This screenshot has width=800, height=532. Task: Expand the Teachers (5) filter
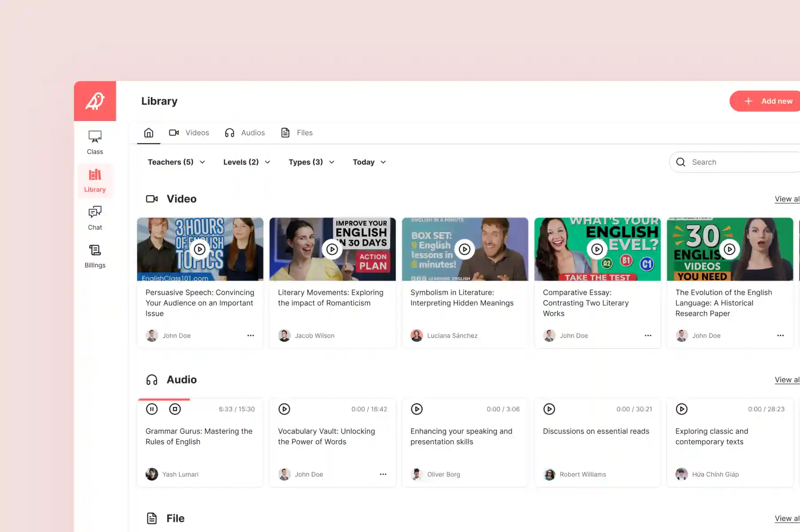176,162
